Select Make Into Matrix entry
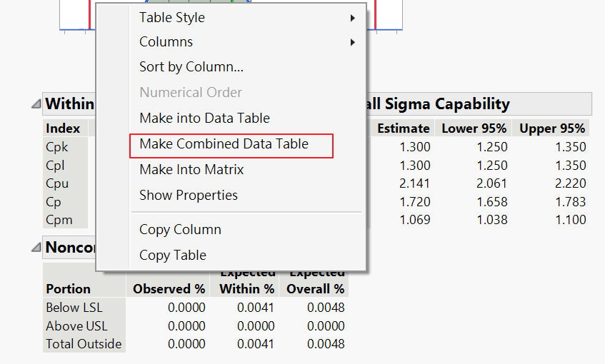This screenshot has height=364, width=605. (x=191, y=170)
